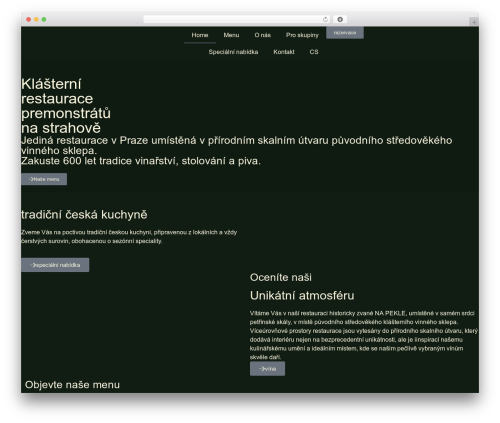The image size is (500, 423).
Task: Go to the Kontakt page
Action: click(x=284, y=52)
